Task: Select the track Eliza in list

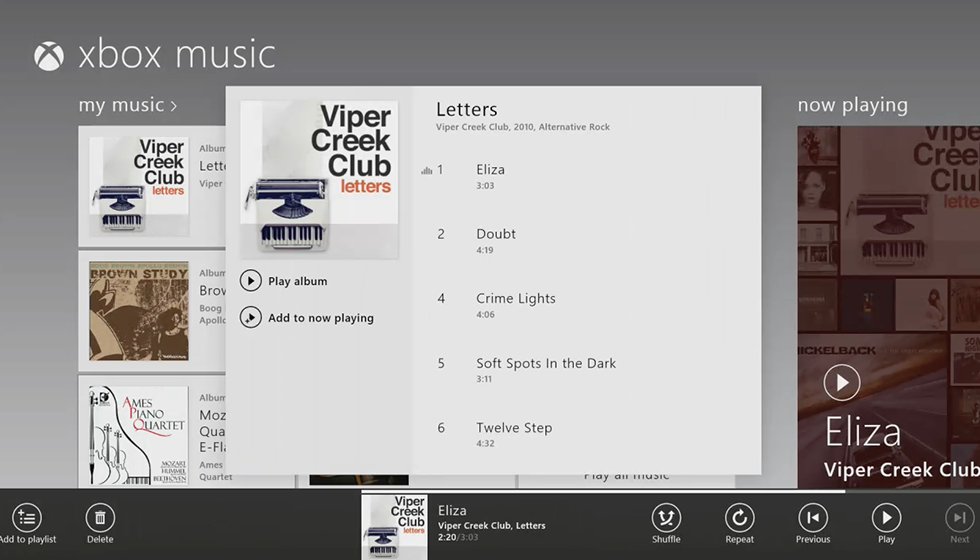Action: 490,170
